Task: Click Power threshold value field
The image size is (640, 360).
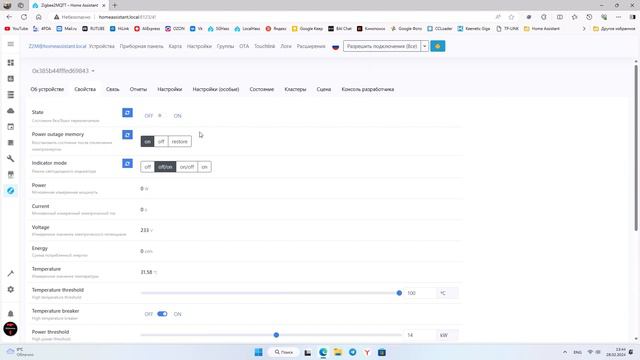Action: (420, 335)
